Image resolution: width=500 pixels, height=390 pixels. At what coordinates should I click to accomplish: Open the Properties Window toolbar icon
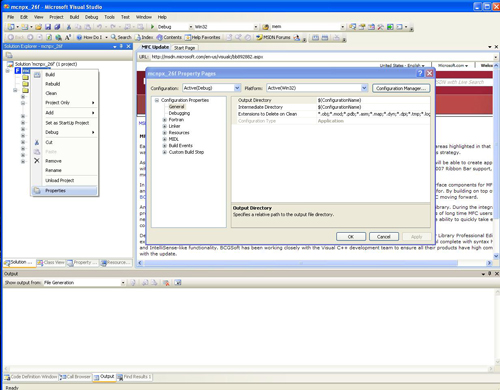[362, 27]
